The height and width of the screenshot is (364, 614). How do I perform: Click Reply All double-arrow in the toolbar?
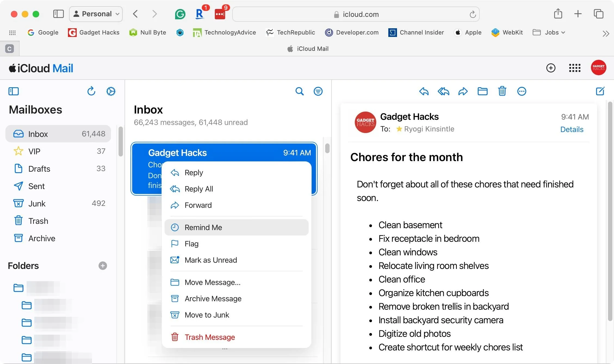click(444, 91)
